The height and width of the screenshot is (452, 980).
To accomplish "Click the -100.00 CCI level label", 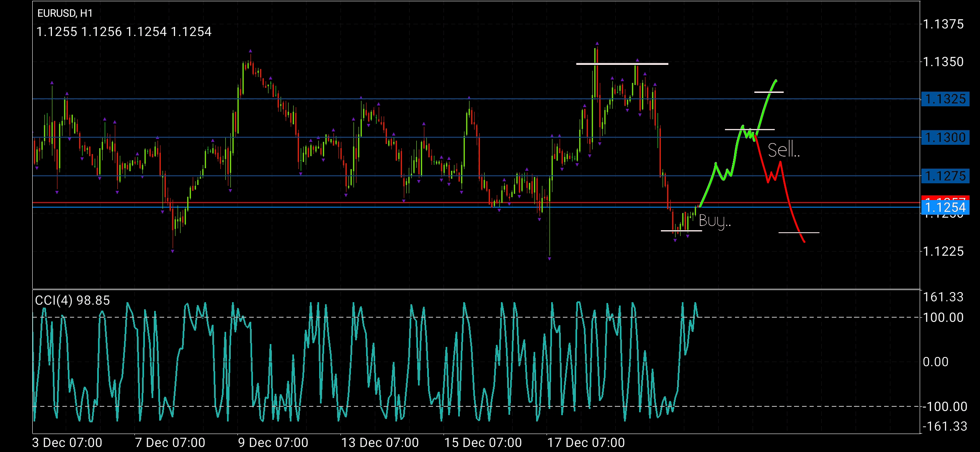I will click(944, 406).
